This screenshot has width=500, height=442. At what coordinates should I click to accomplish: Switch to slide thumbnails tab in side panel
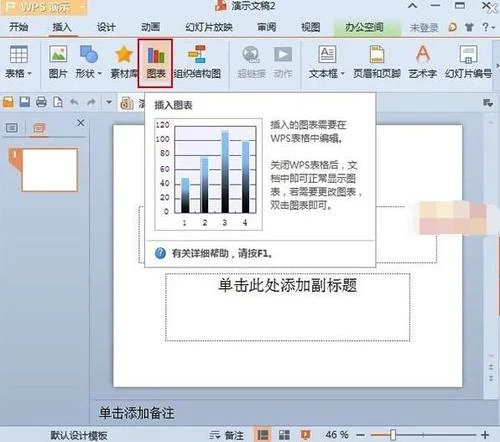coord(38,128)
